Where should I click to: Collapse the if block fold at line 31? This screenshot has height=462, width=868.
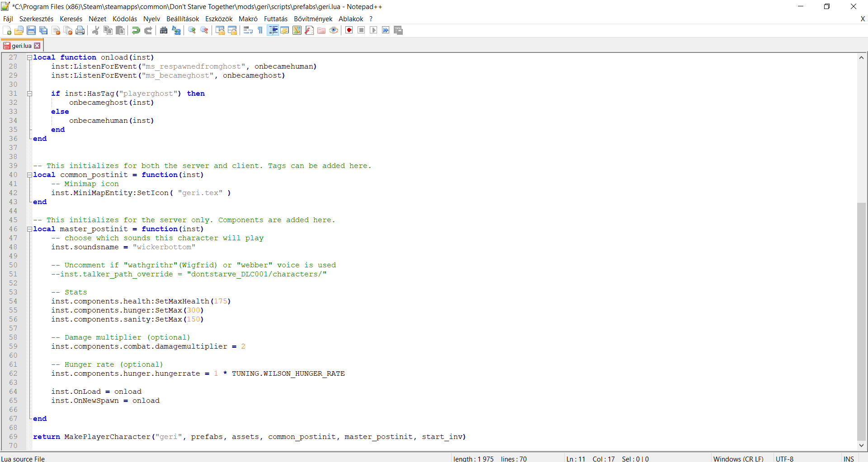click(29, 93)
